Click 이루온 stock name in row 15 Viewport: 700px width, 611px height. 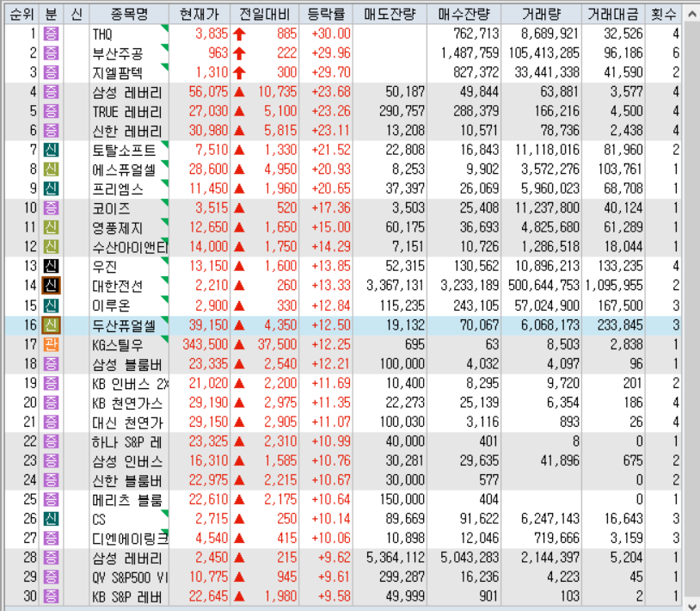point(111,306)
